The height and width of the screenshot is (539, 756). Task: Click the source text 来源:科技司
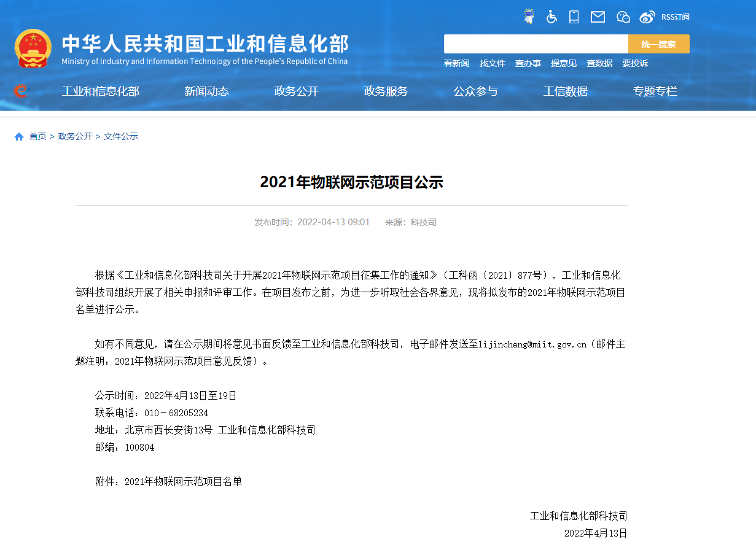(411, 222)
